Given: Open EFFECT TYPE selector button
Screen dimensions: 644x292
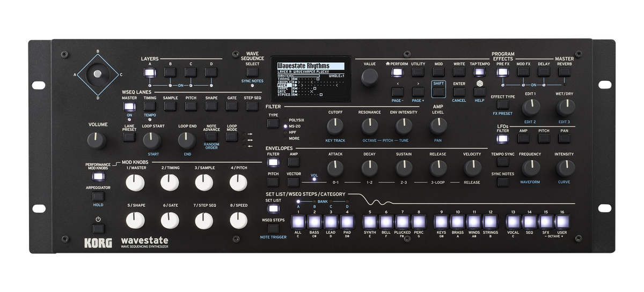Looking at the screenshot, I should [503, 104].
